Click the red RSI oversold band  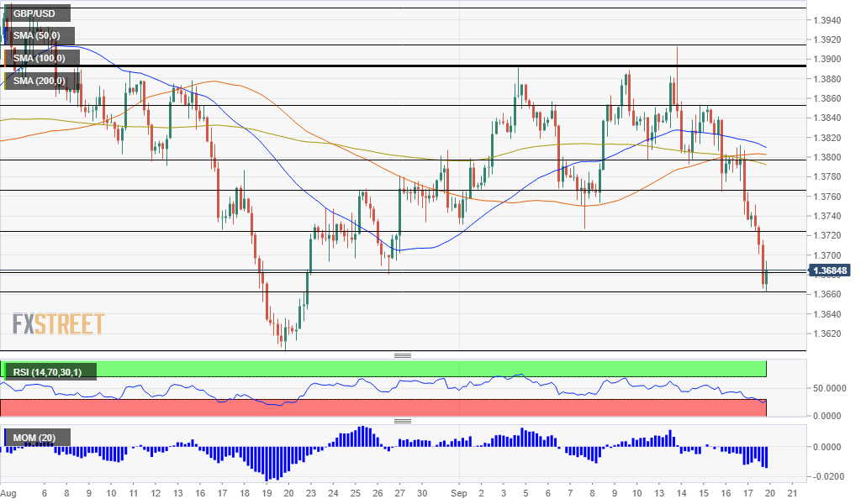(383, 407)
